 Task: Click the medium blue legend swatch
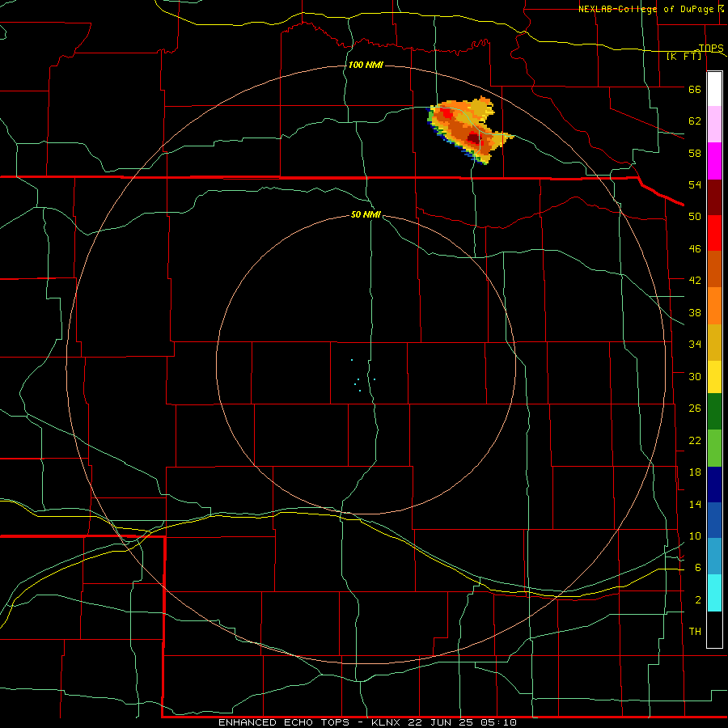coord(714,520)
